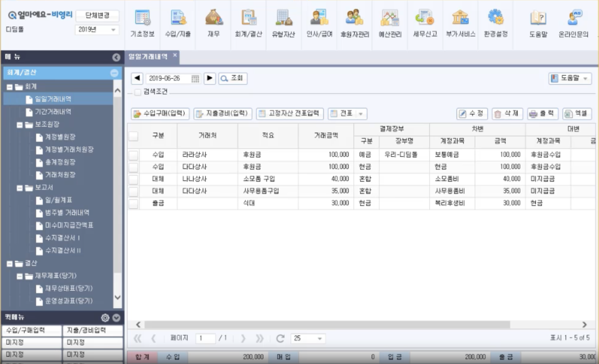Click the 수입구매(입력) button
Screen dimensions: 599x364
tap(160, 113)
